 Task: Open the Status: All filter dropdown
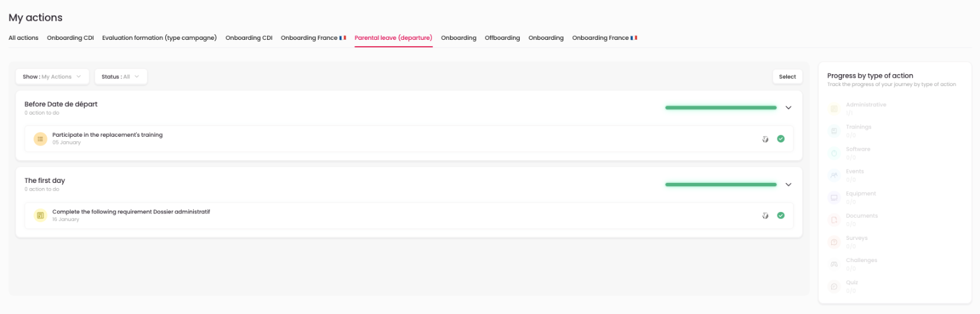[121, 77]
